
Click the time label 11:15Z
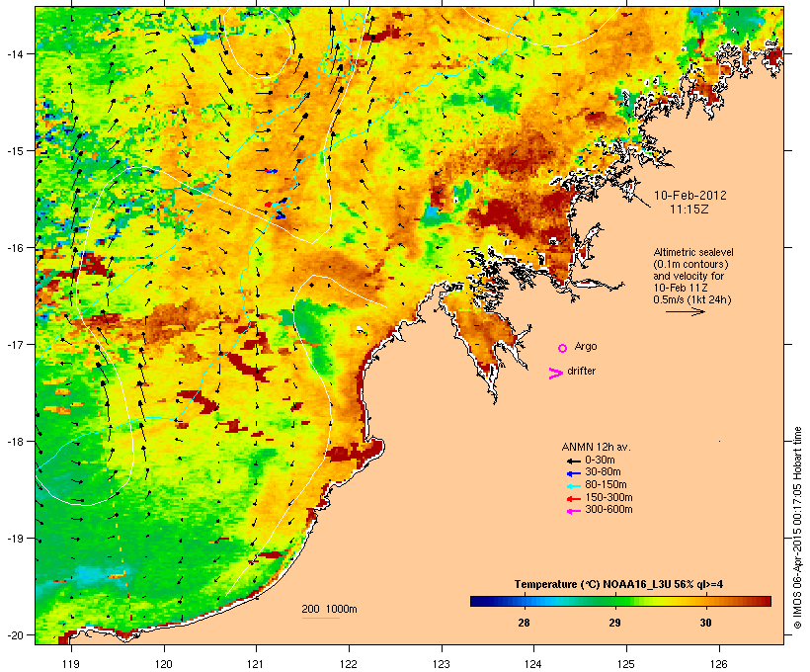(x=689, y=210)
